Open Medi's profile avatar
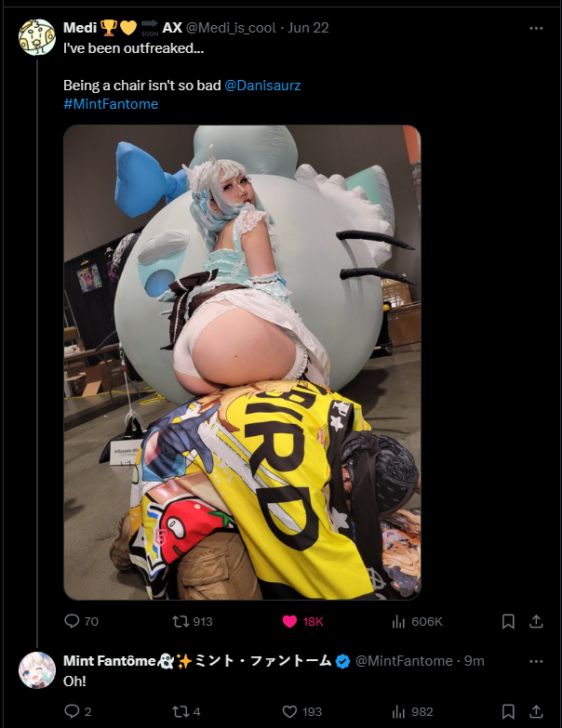The height and width of the screenshot is (728, 562). pyautogui.click(x=37, y=37)
